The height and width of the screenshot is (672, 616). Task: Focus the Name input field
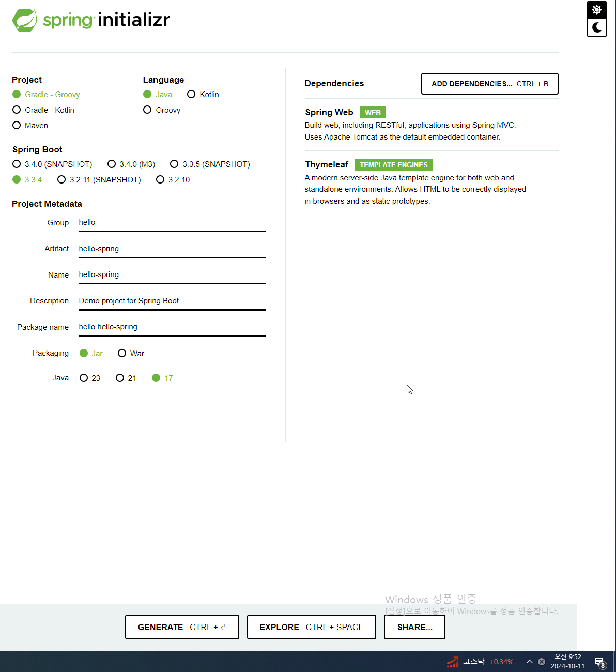[x=172, y=275]
